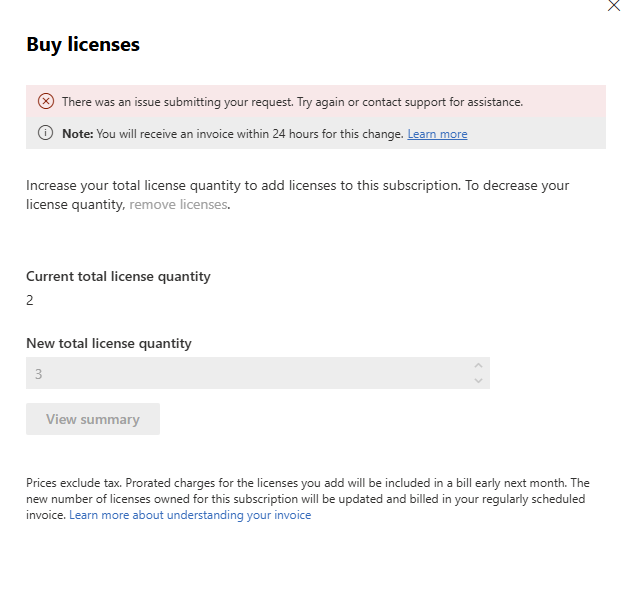
Task: Select the error message banner text
Action: (x=292, y=102)
